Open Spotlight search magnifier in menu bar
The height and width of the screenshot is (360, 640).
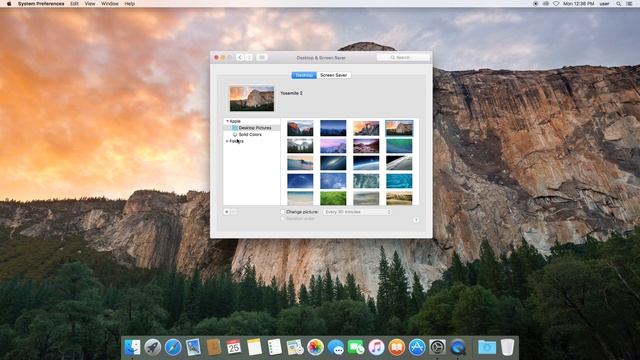click(x=619, y=4)
